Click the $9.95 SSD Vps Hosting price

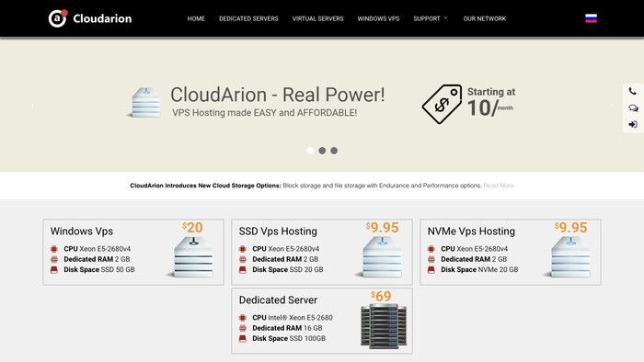383,228
